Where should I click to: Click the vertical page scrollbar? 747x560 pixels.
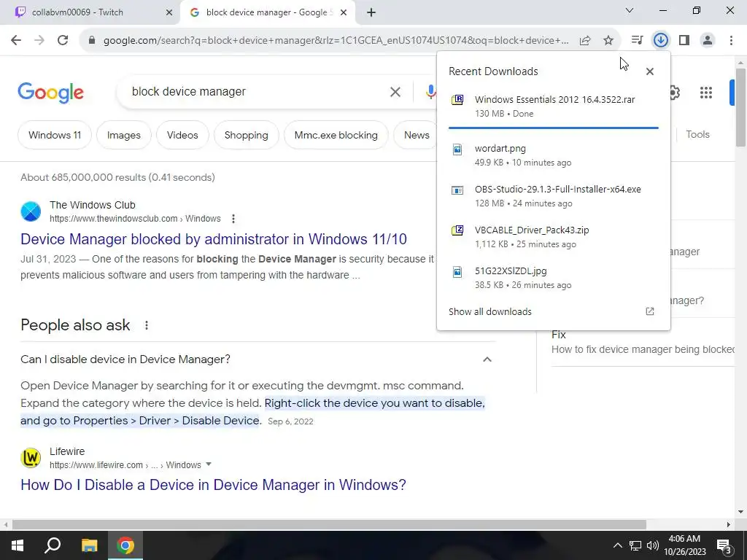pyautogui.click(x=740, y=108)
